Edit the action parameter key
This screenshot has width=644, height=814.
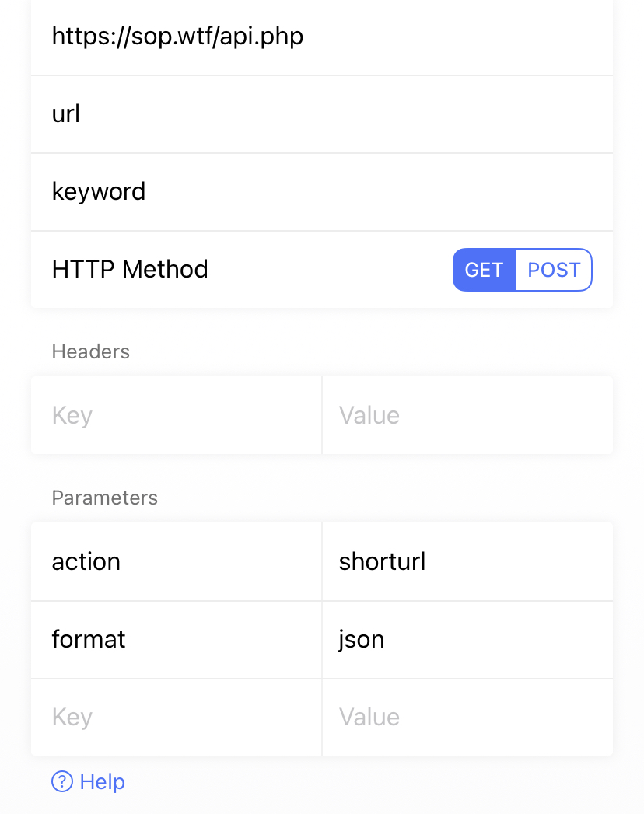pos(176,561)
